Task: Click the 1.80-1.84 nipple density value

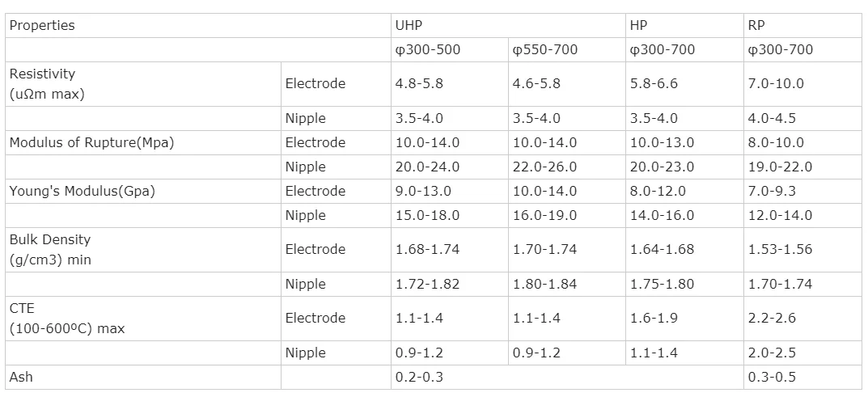Action: point(544,284)
